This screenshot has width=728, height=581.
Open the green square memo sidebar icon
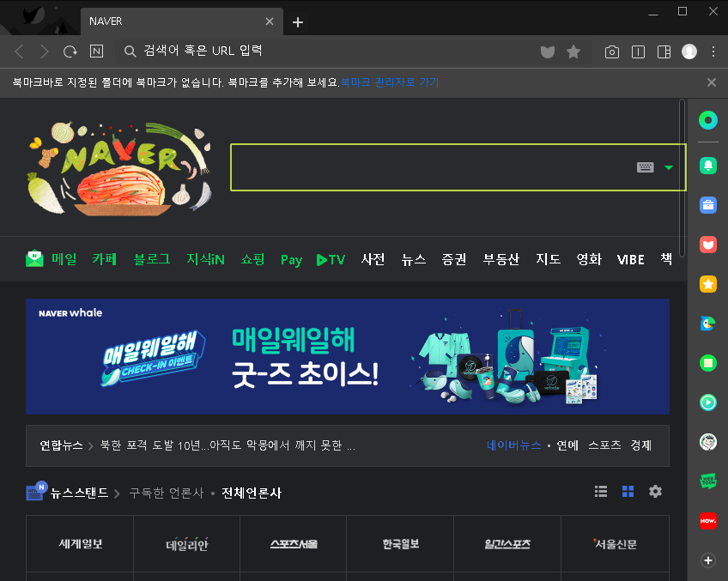(x=708, y=363)
